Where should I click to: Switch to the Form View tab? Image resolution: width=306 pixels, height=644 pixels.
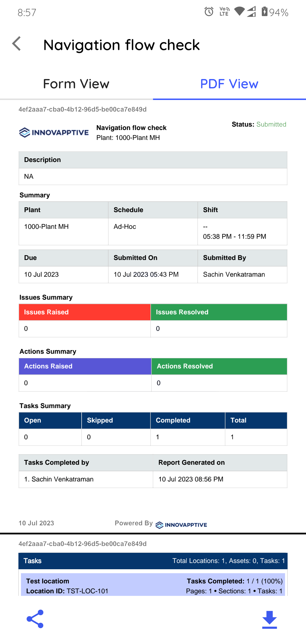(x=76, y=84)
